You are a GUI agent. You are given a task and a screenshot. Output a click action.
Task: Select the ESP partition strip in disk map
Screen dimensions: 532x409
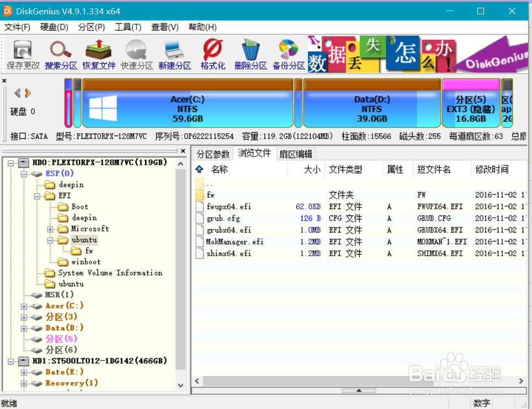click(x=68, y=103)
